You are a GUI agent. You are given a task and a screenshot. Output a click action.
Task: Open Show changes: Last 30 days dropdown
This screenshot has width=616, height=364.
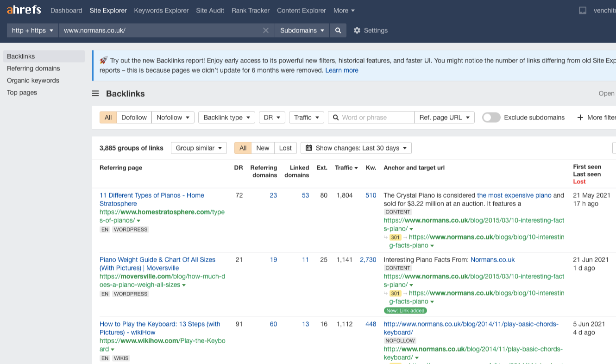pos(356,148)
